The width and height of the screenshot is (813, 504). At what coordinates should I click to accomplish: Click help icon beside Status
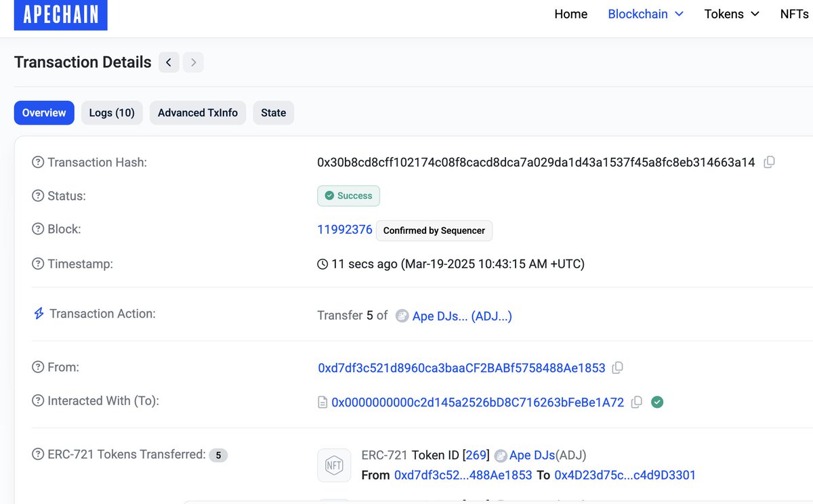coord(38,196)
